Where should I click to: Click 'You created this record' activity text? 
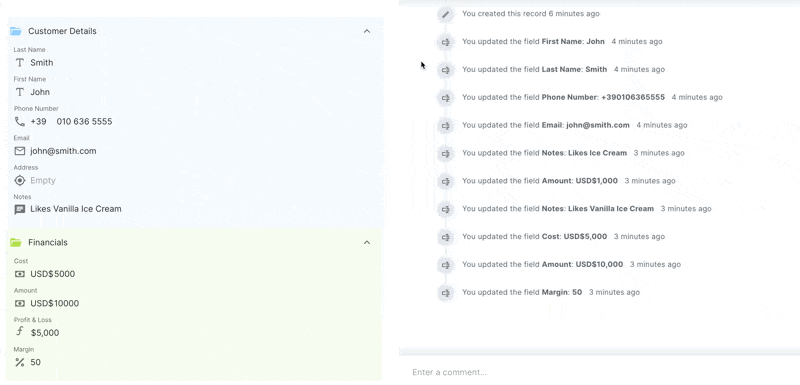(x=504, y=14)
